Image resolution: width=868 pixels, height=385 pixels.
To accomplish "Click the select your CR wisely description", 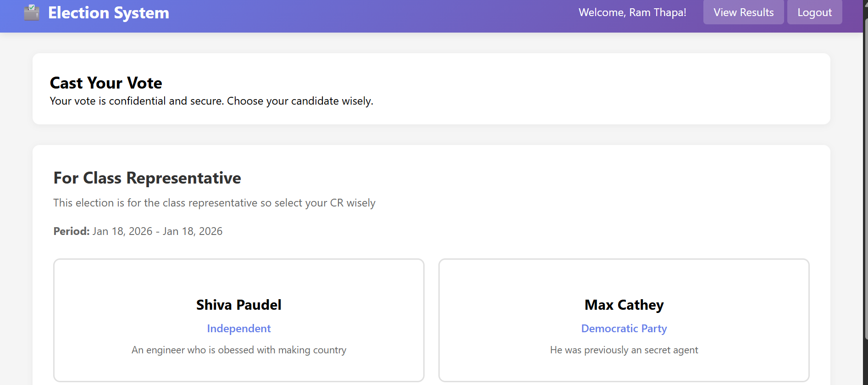I will [x=214, y=203].
